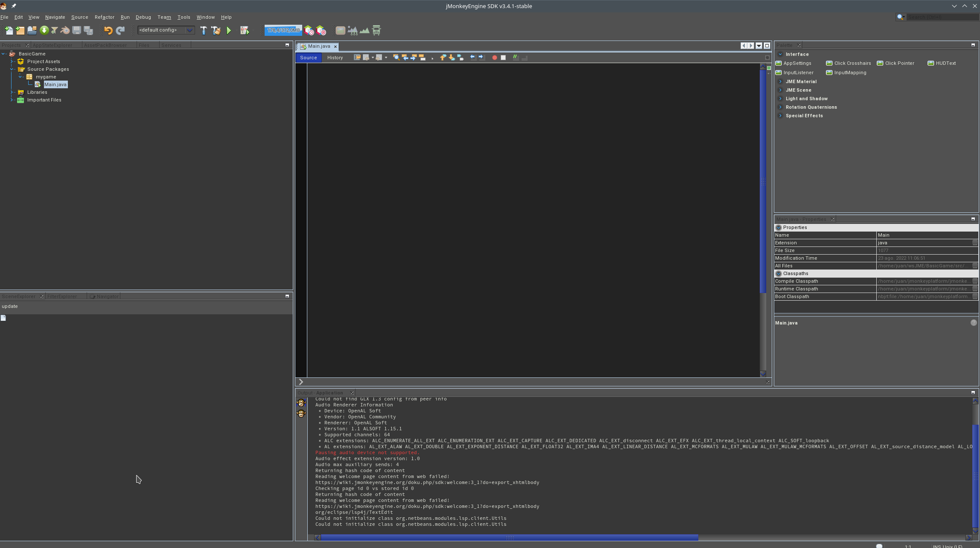This screenshot has height=548, width=980.
Task: Switch to the Navigator tab
Action: tap(104, 296)
